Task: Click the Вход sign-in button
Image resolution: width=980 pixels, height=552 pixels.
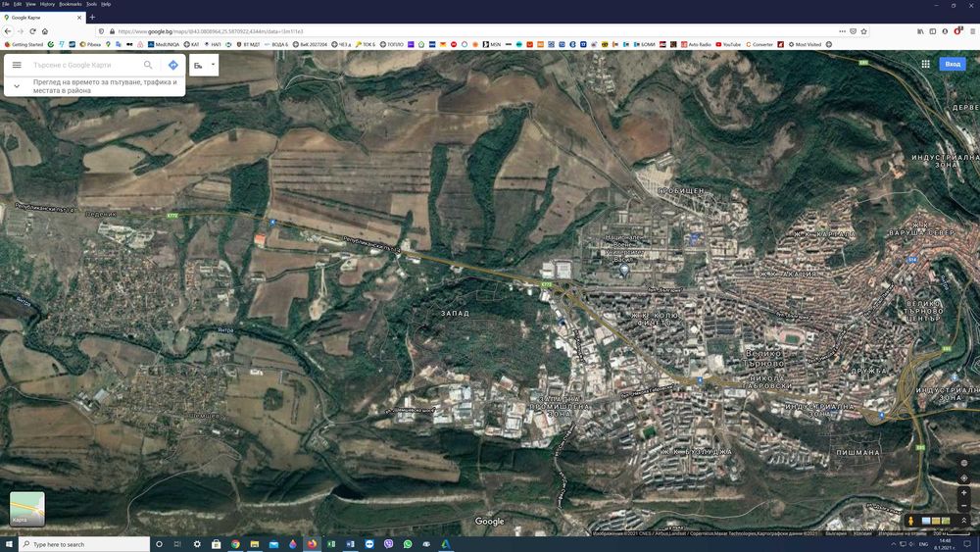Action: [953, 64]
